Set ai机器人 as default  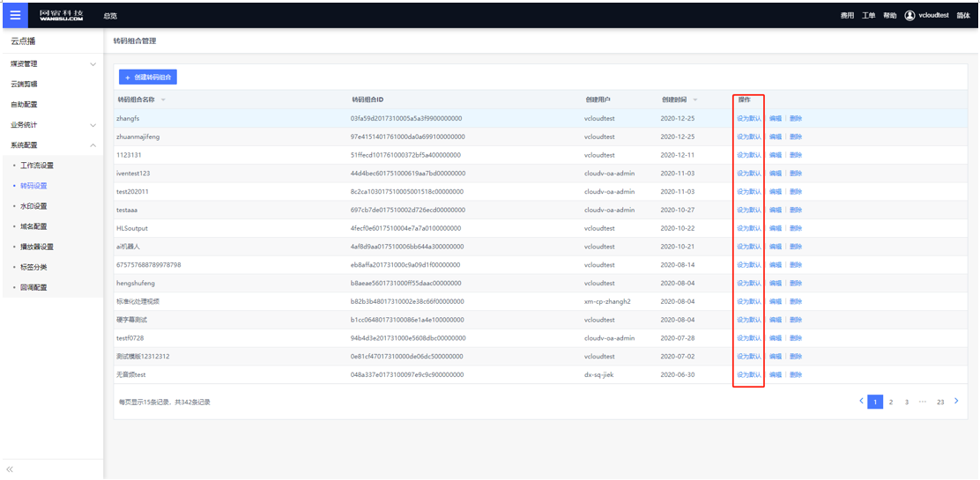click(749, 247)
